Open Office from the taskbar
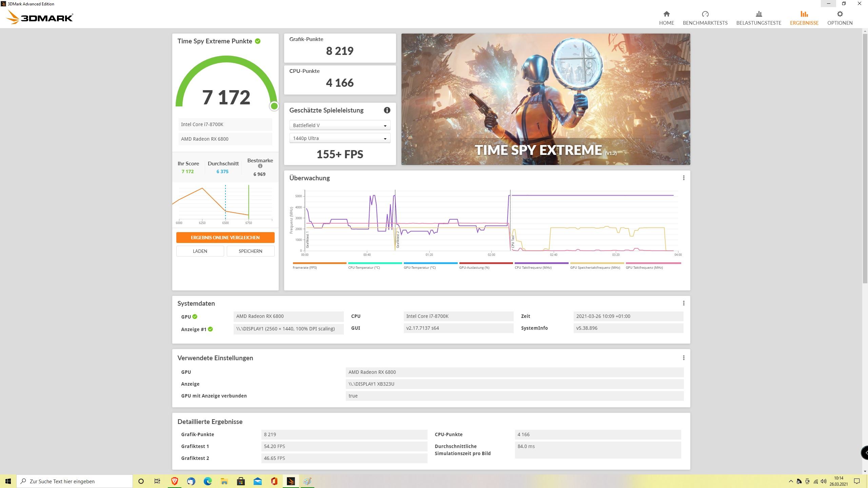The image size is (868, 488). (x=274, y=481)
